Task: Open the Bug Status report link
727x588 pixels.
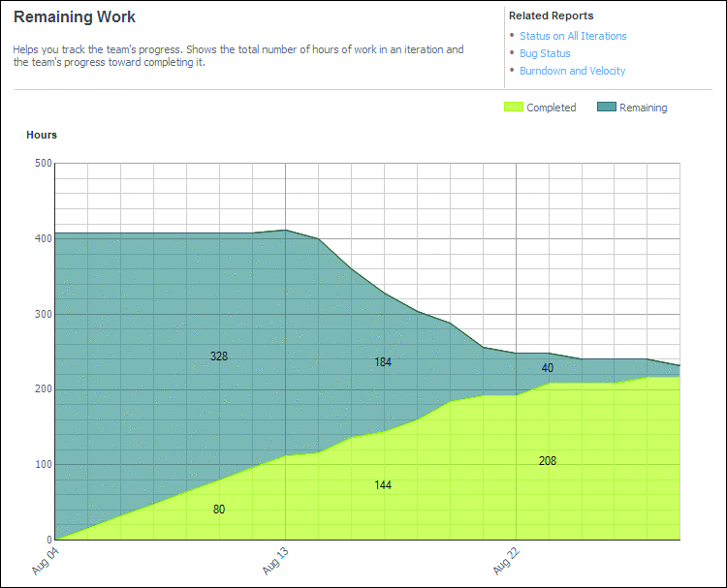Action: [545, 53]
